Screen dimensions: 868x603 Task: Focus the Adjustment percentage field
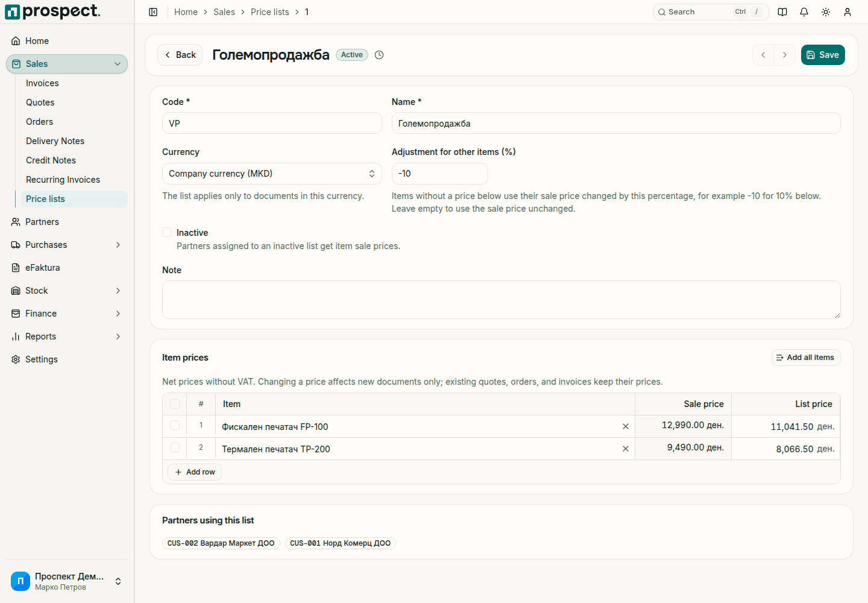[x=439, y=174]
